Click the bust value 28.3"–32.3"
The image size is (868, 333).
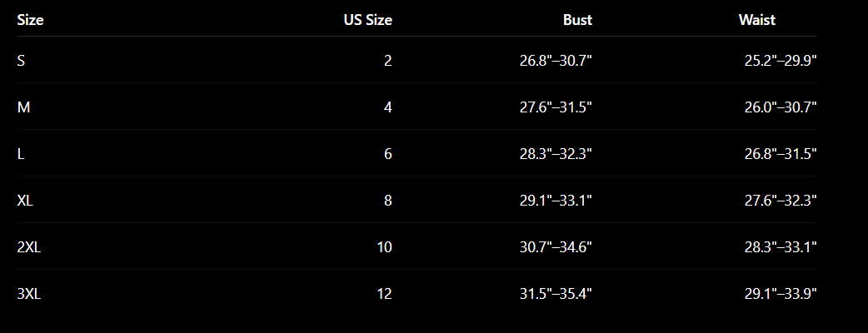click(556, 153)
